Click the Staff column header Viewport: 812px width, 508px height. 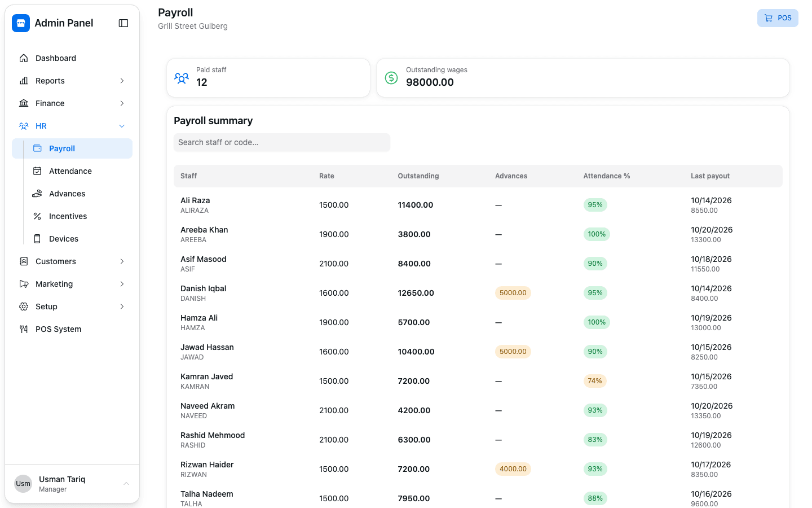[x=188, y=176]
